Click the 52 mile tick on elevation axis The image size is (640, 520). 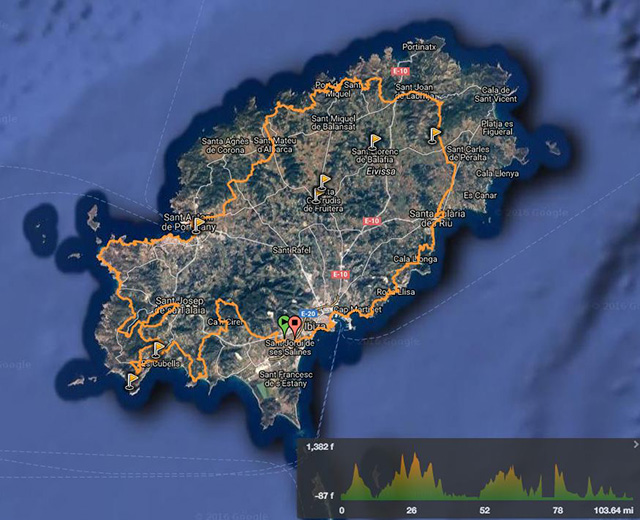point(484,510)
